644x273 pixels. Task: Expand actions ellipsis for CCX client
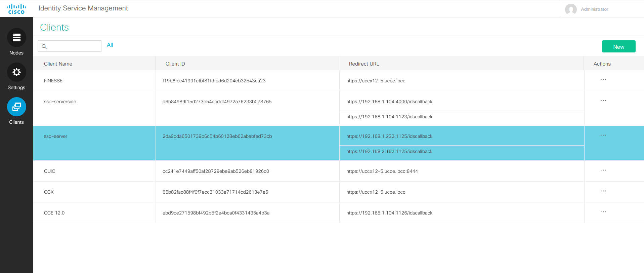pos(603,191)
